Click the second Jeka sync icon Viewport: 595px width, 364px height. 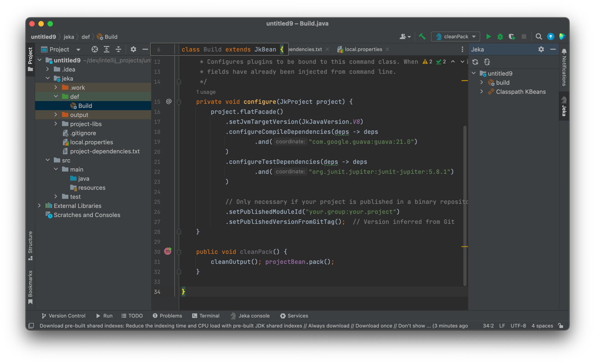click(x=487, y=62)
